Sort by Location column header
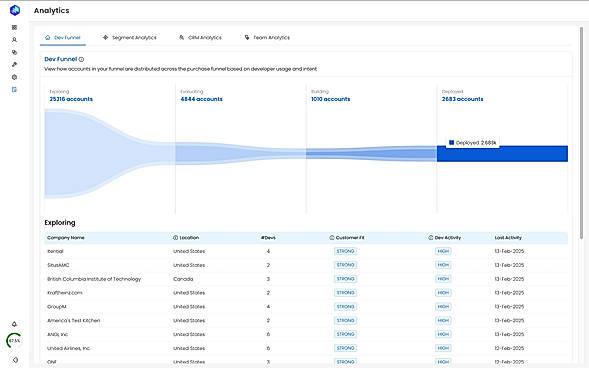Viewport: 589px width, 368px height. [x=189, y=238]
